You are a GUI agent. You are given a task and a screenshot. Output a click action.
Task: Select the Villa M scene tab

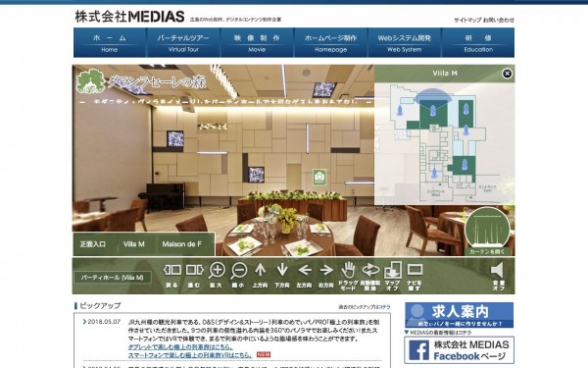[134, 244]
